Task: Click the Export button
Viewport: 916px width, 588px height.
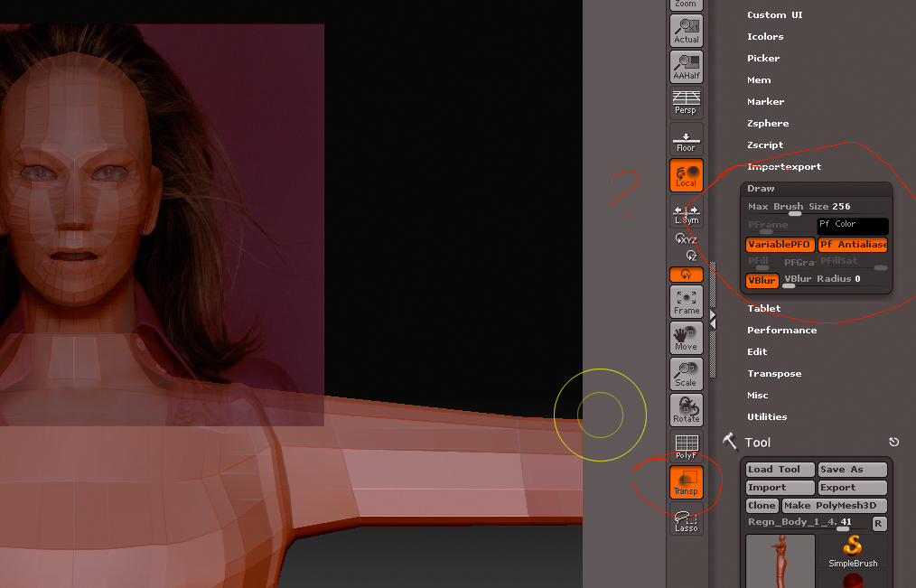Action: tap(853, 488)
